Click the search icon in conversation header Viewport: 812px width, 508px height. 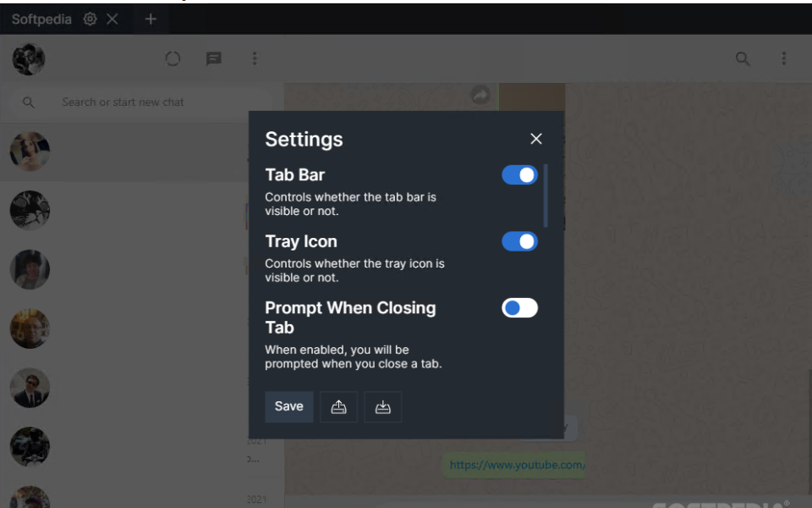[x=743, y=58]
